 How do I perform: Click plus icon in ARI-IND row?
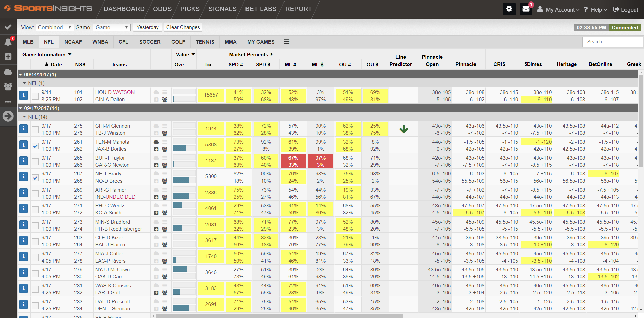pyautogui.click(x=156, y=197)
